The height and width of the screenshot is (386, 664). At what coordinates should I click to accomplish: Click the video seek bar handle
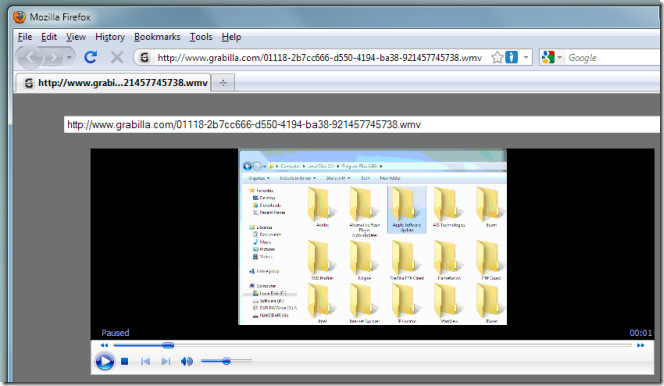pyautogui.click(x=168, y=345)
